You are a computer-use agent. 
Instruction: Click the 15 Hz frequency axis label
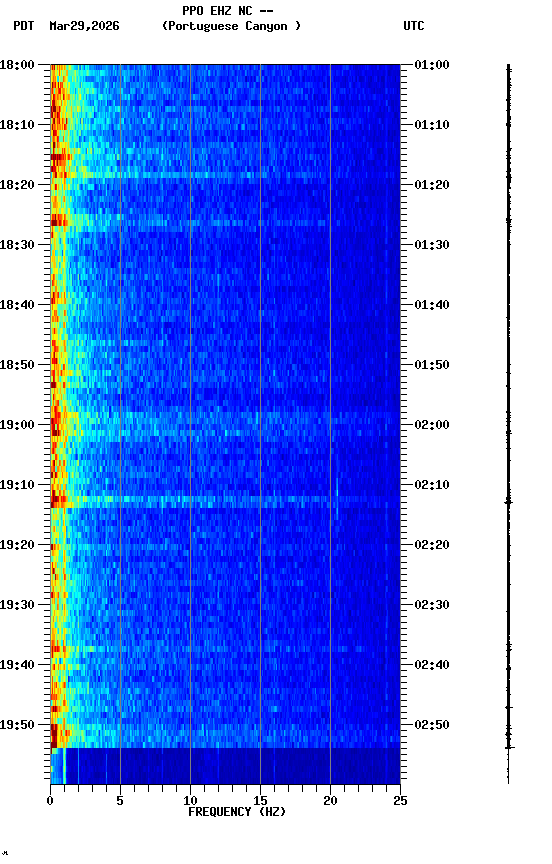click(260, 801)
